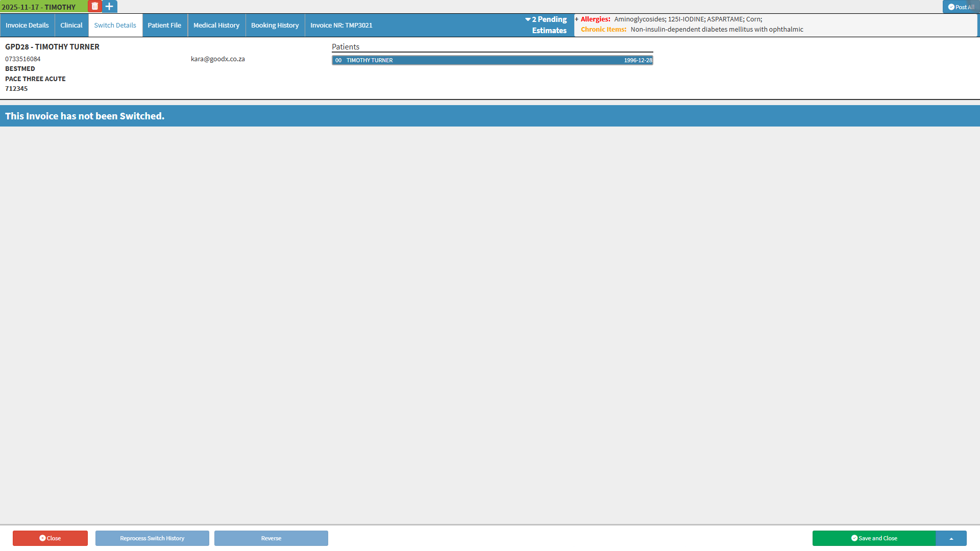Open the Invoice Details tab
The height and width of the screenshot is (551, 980).
coord(27,25)
